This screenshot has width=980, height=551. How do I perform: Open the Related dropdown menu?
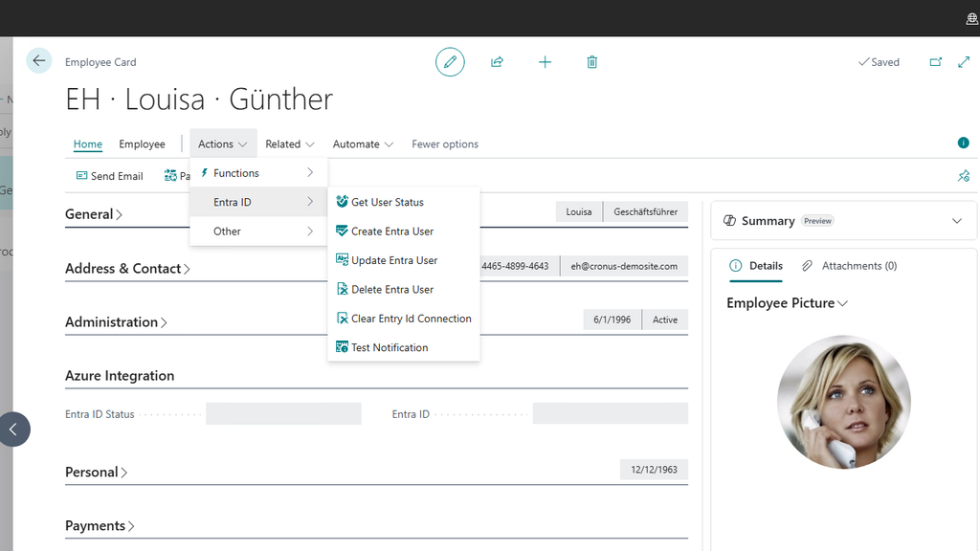click(289, 143)
